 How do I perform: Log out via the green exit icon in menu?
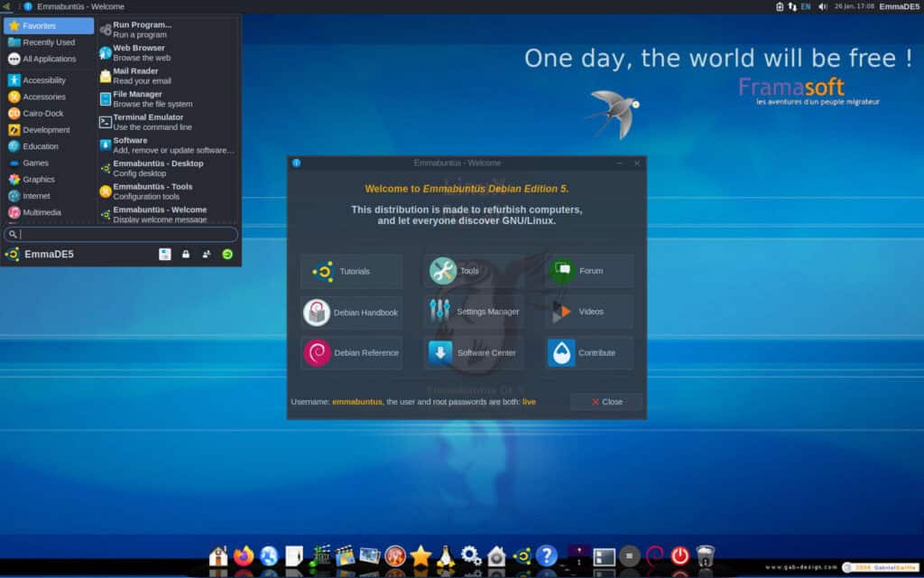(227, 254)
